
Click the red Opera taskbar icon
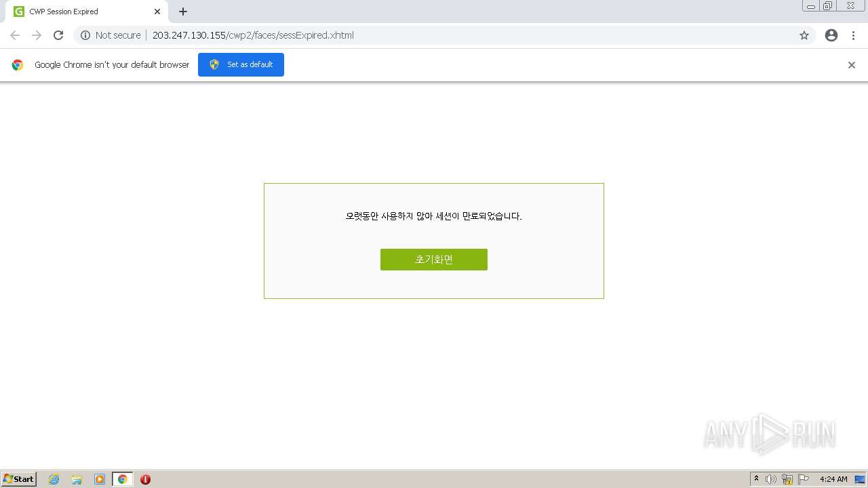click(145, 479)
